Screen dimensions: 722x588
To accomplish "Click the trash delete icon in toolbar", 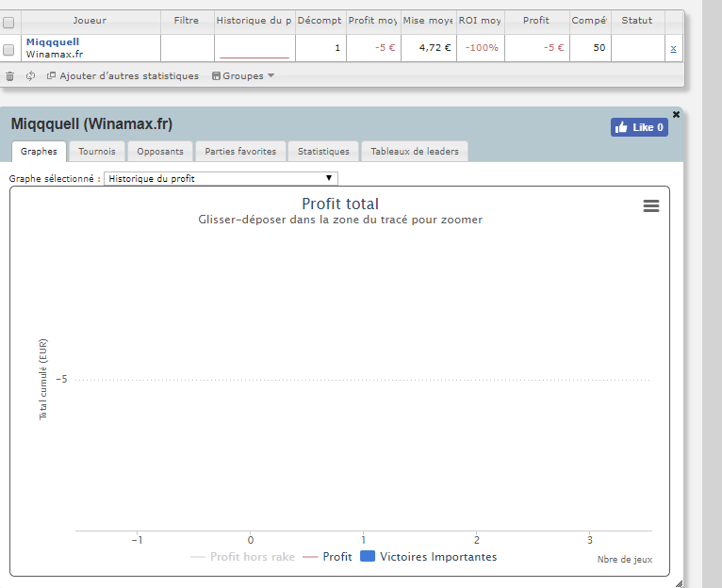I will pyautogui.click(x=9, y=76).
